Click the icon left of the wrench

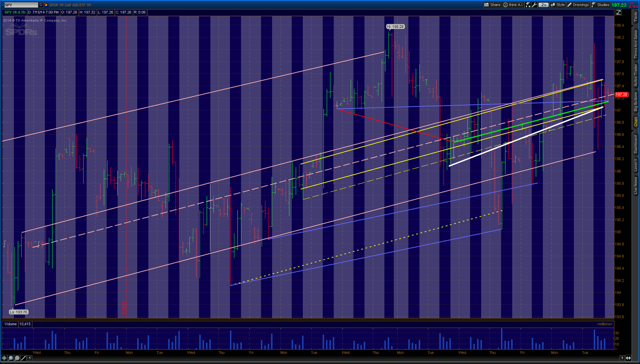point(528,5)
